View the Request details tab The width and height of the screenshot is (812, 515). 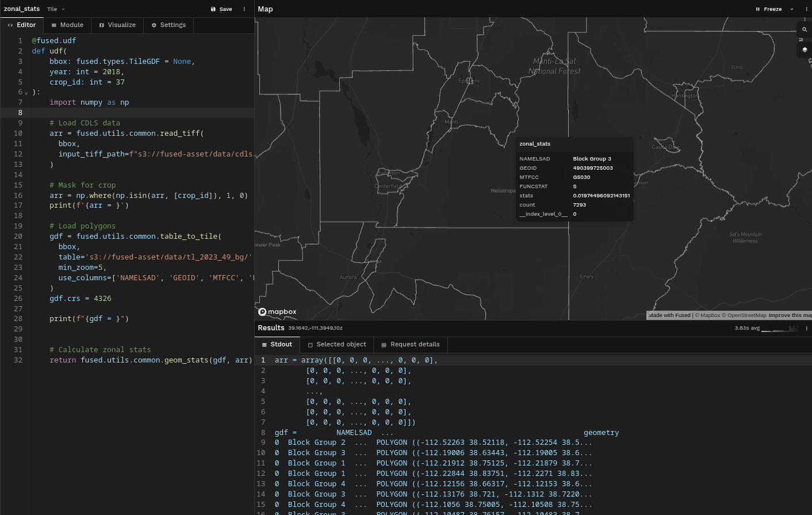411,345
